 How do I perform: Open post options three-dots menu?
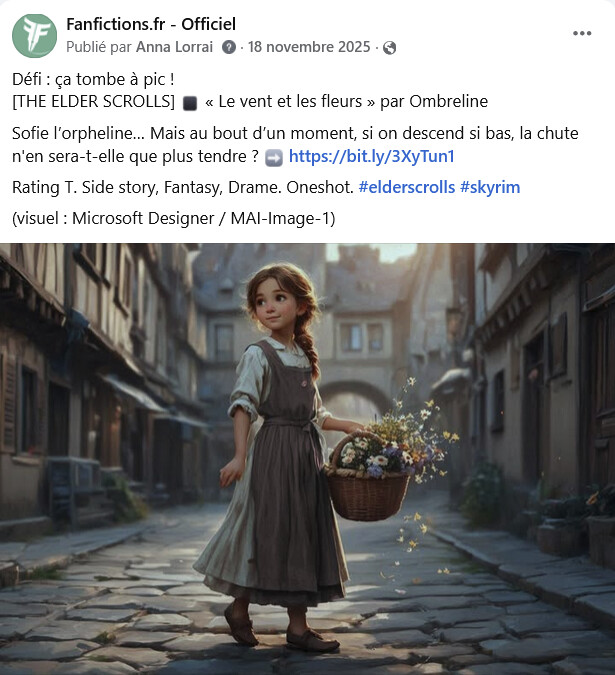coord(582,34)
